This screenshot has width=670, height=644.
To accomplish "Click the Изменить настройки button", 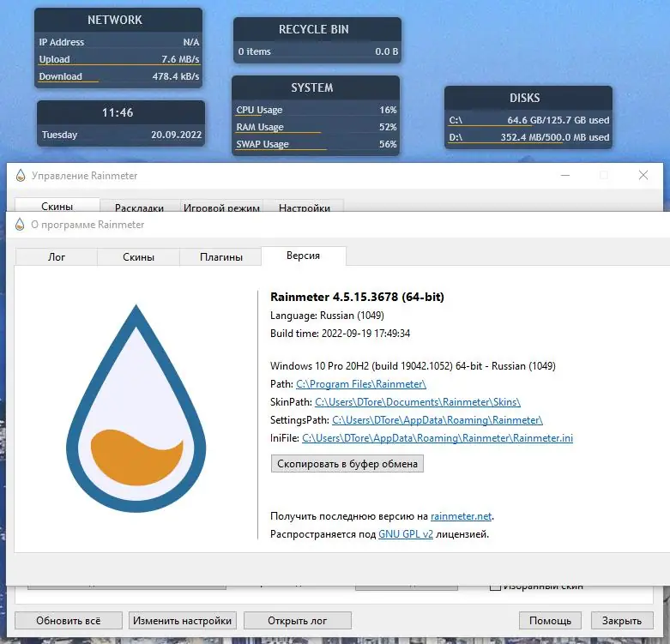I will pos(182,621).
